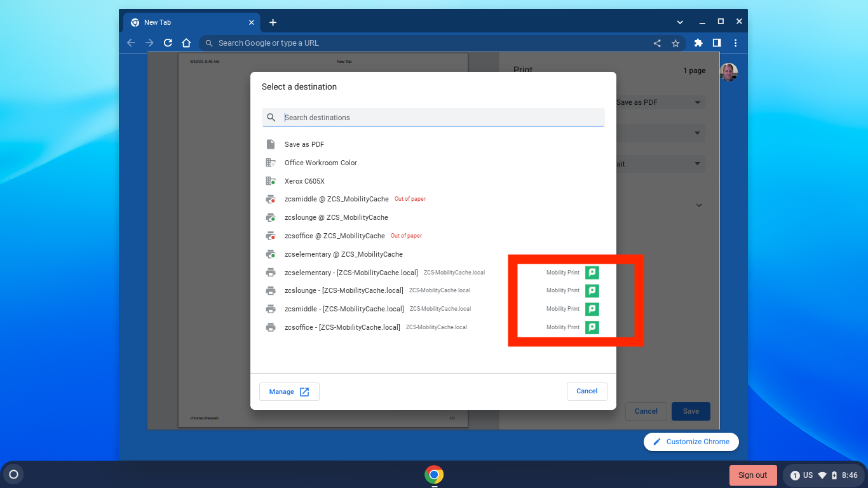Click Mobility Print green icon on zcselementary row
Image resolution: width=868 pixels, height=488 pixels.
(592, 273)
